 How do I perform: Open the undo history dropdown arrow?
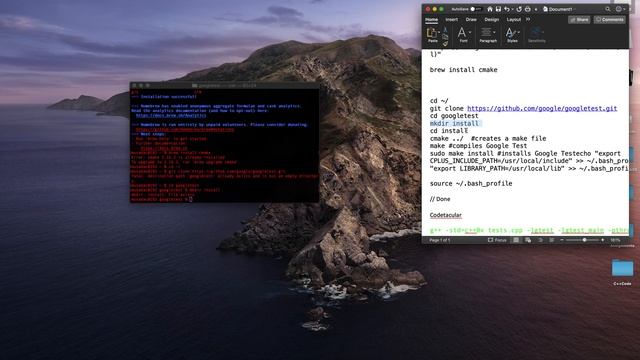(512, 9)
